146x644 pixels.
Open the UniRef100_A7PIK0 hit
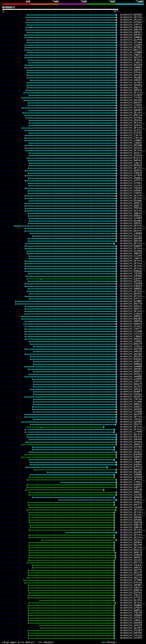coord(131,22)
